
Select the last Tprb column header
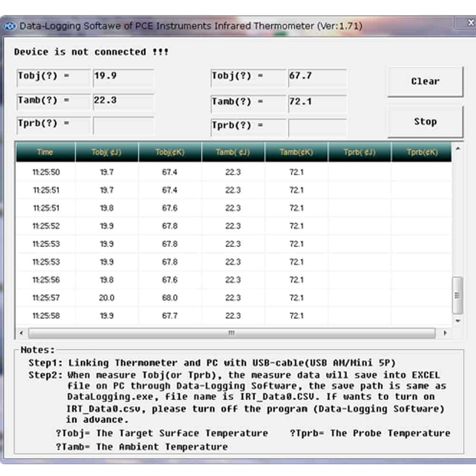(422, 152)
